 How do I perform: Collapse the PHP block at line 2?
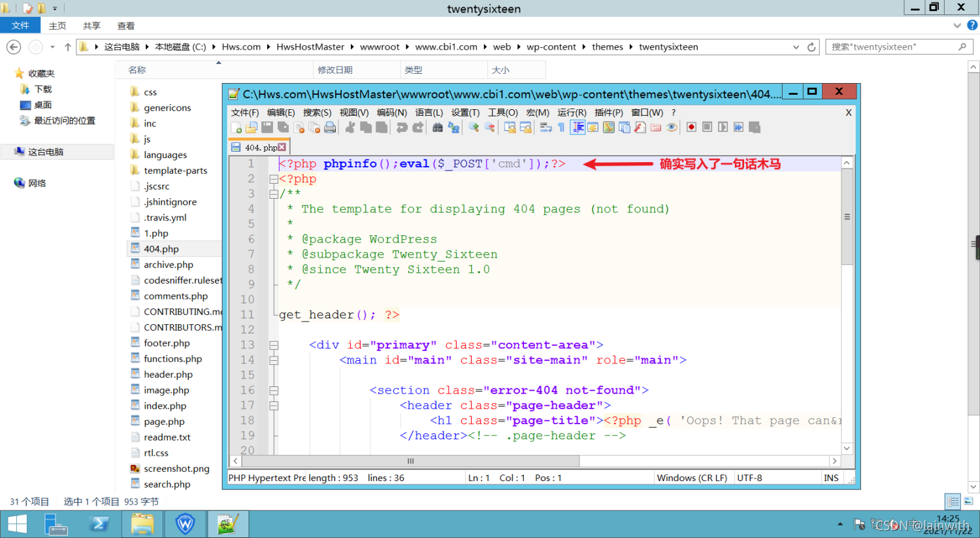click(274, 179)
